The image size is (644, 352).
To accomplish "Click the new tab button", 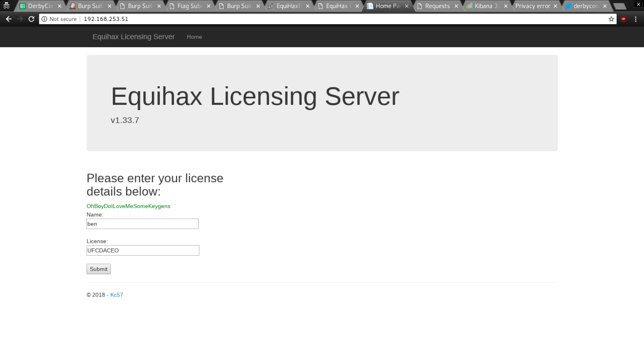I will [619, 6].
